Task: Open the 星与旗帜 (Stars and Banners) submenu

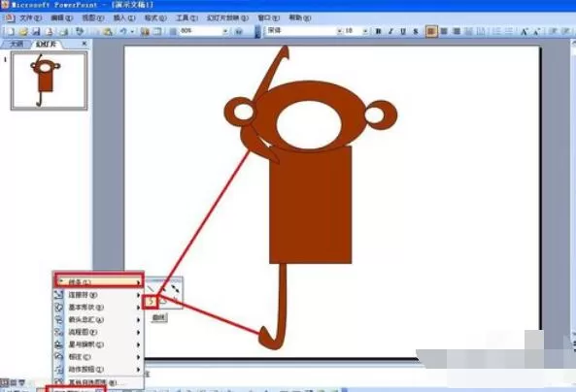Action: click(98, 344)
